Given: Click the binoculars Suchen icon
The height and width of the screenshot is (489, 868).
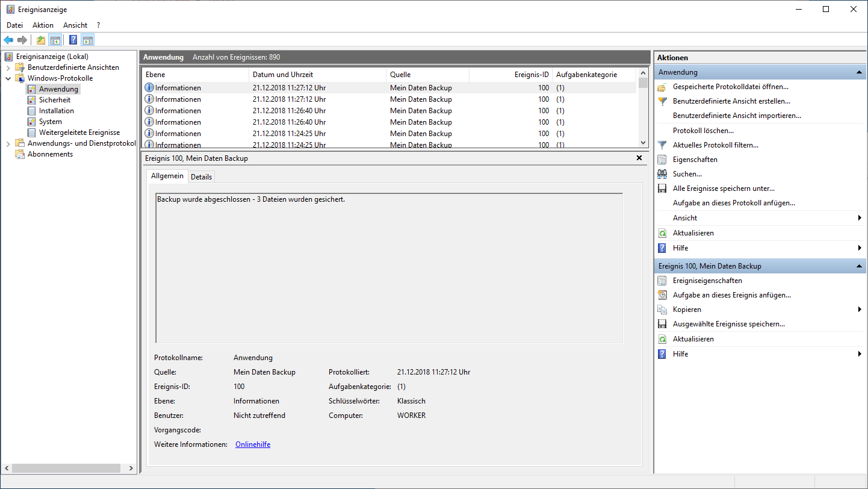Looking at the screenshot, I should (662, 174).
